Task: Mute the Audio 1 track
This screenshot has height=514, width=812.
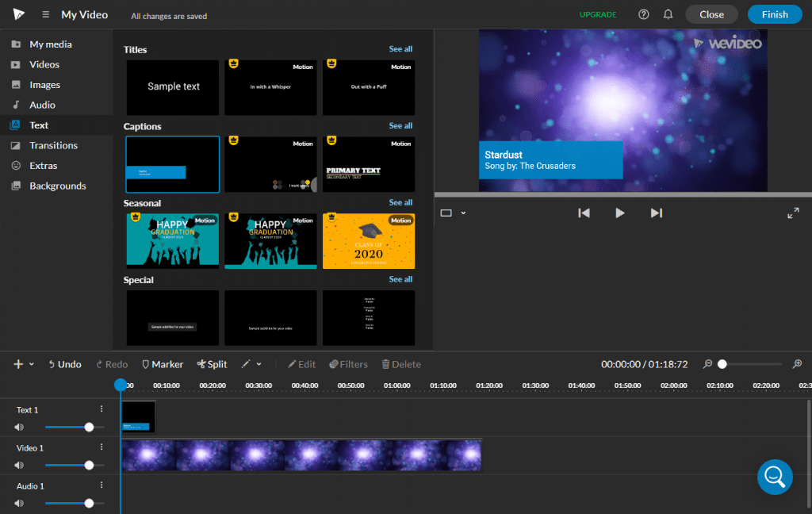Action: tap(18, 503)
